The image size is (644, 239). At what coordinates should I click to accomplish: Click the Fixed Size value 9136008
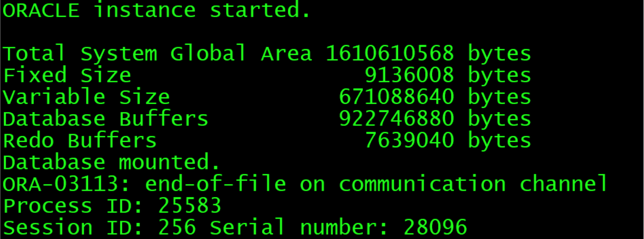[409, 75]
